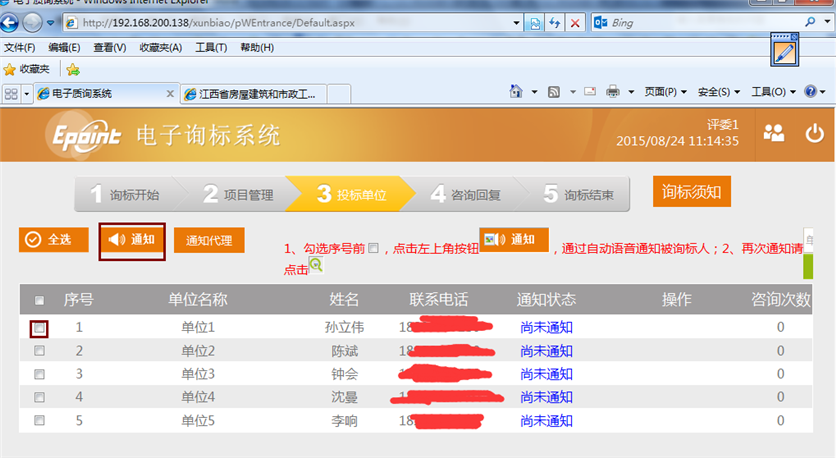Click the read mail icon
Viewport: 836px width, 458px height.
pos(590,92)
